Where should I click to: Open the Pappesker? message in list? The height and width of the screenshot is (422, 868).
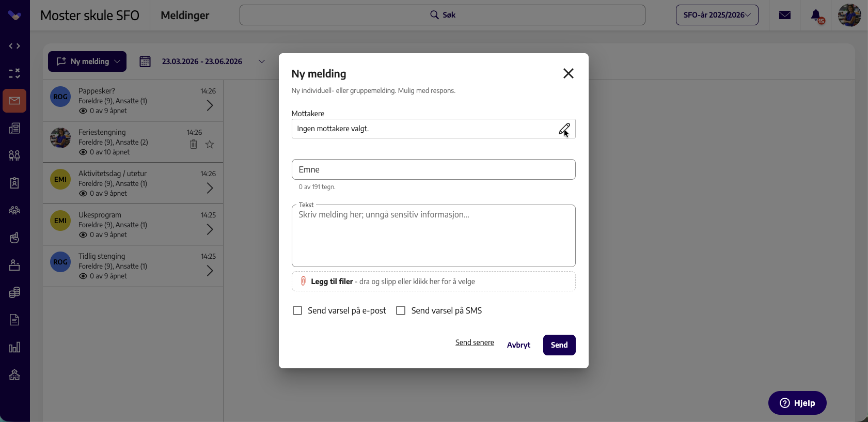click(133, 101)
